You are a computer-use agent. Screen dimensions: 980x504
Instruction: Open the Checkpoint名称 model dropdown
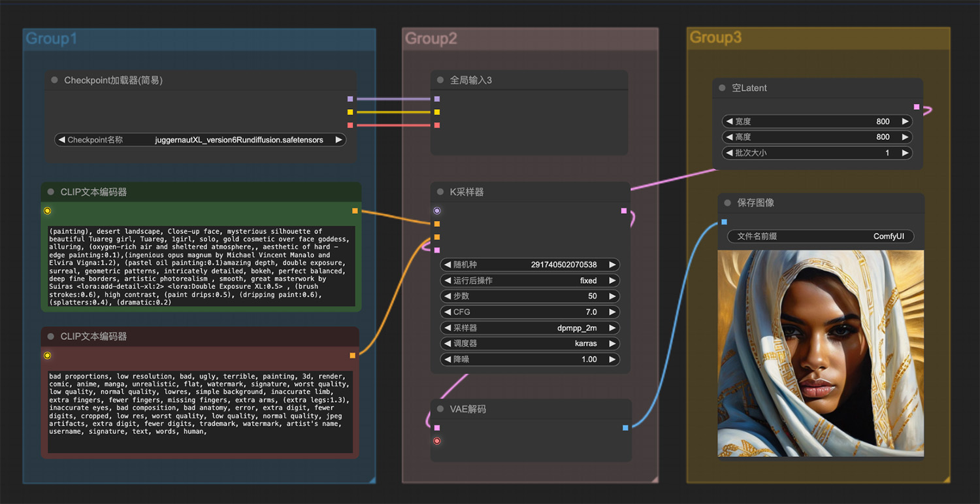point(201,140)
